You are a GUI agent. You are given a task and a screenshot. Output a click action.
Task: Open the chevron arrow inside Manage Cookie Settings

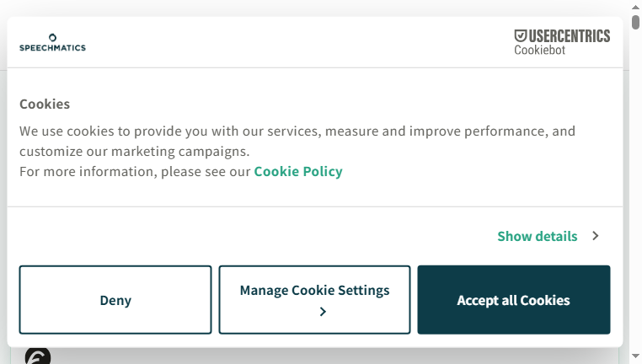[x=323, y=312]
